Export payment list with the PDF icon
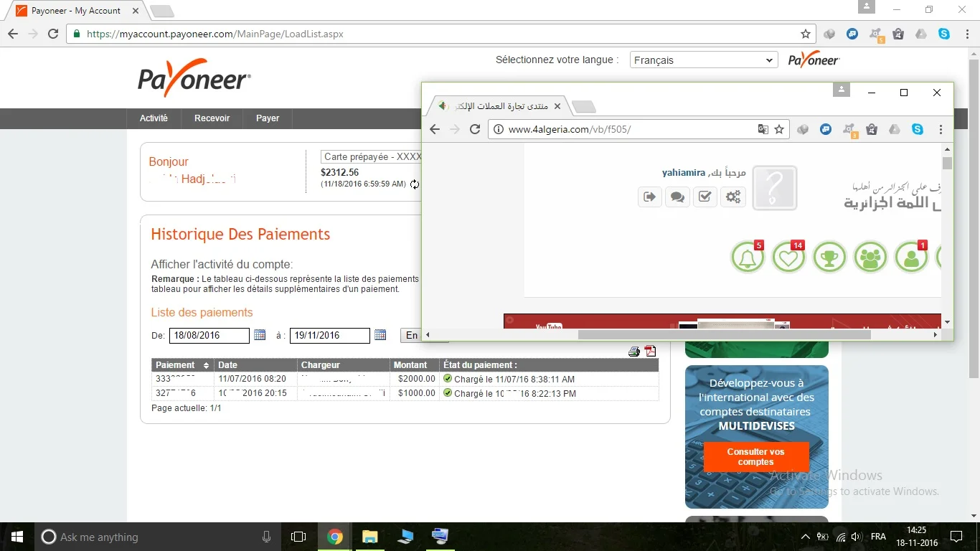980x551 pixels. [650, 351]
